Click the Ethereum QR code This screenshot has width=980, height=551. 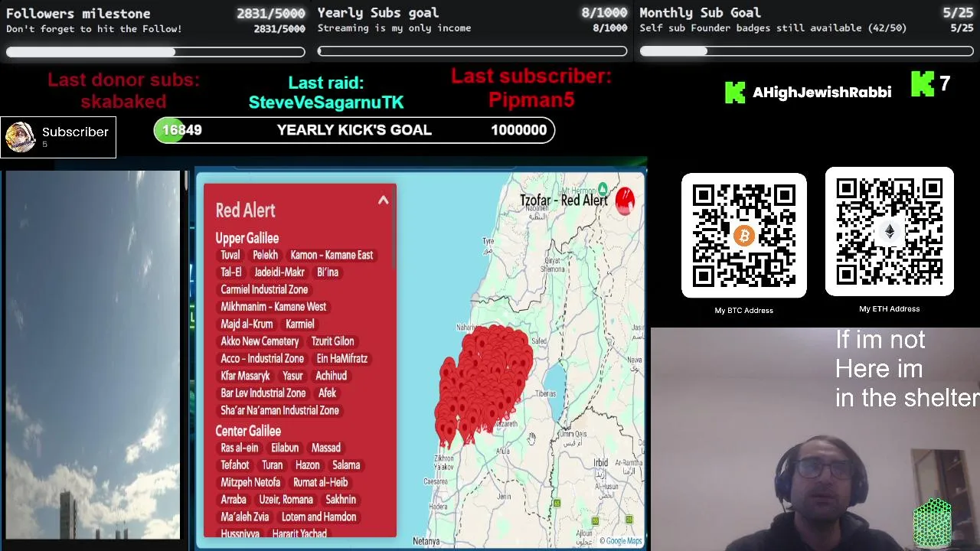click(x=890, y=232)
